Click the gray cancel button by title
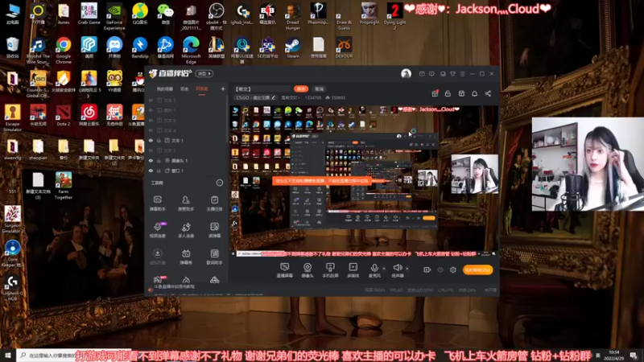 click(x=319, y=88)
